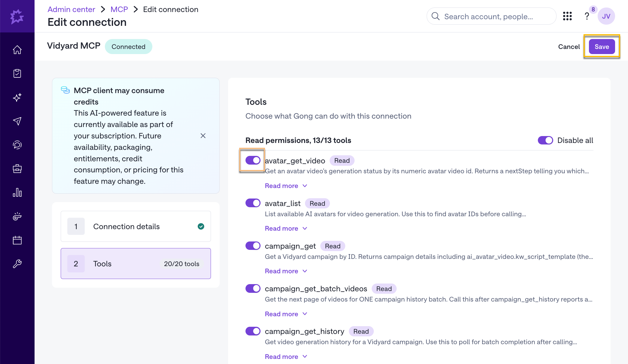Open the whistle coaching sidebar icon
This screenshot has width=628, height=364.
(17, 216)
